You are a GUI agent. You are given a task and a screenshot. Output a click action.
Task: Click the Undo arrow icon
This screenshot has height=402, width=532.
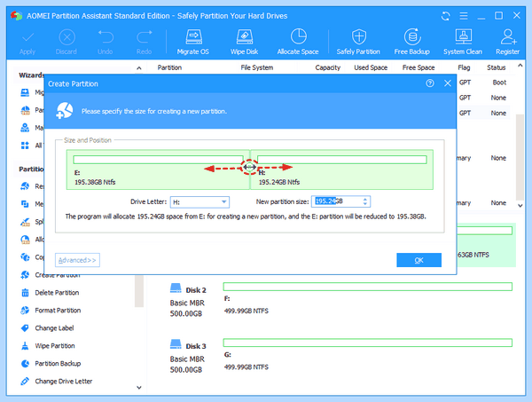point(106,36)
